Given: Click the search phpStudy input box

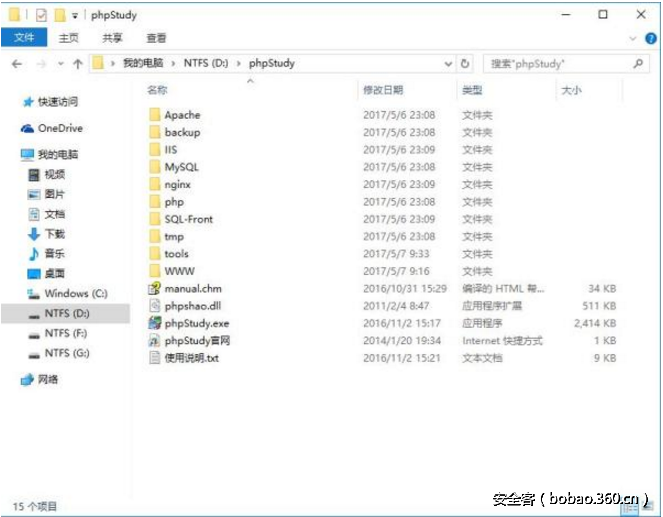Looking at the screenshot, I should pyautogui.click(x=567, y=64).
